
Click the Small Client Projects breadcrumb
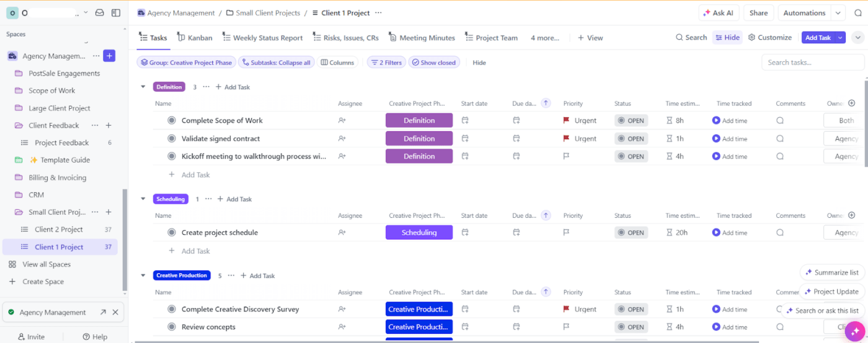tap(263, 13)
